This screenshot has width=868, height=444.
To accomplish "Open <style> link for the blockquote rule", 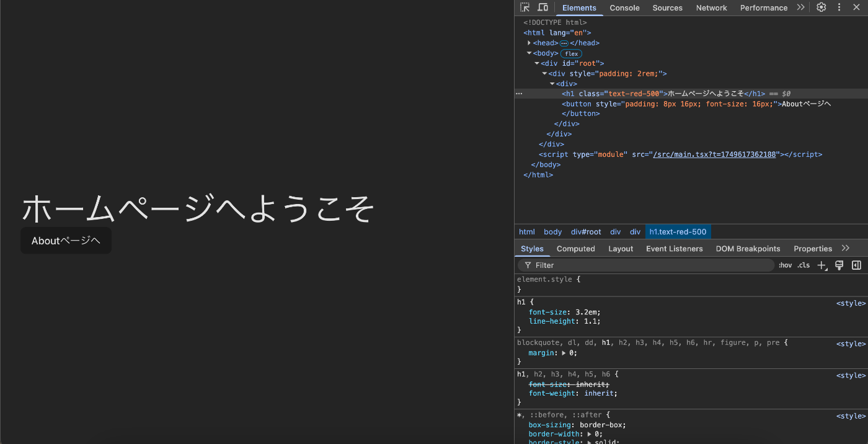I will 851,344.
